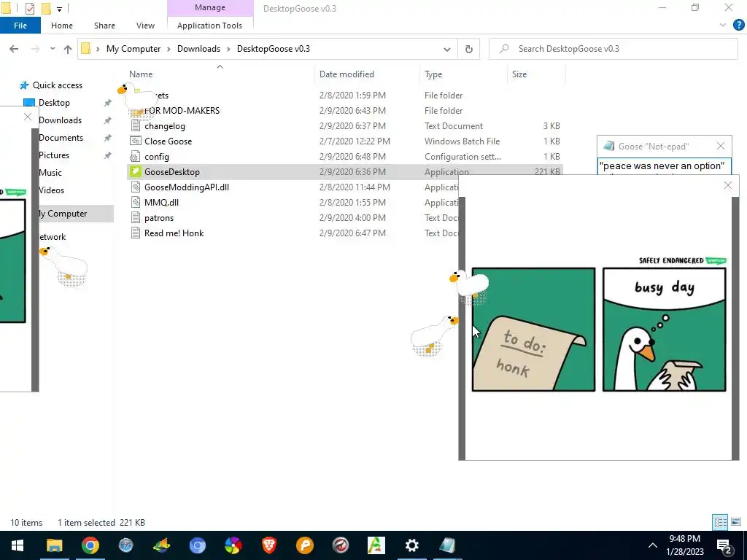Show hidden system tray icons

653,545
